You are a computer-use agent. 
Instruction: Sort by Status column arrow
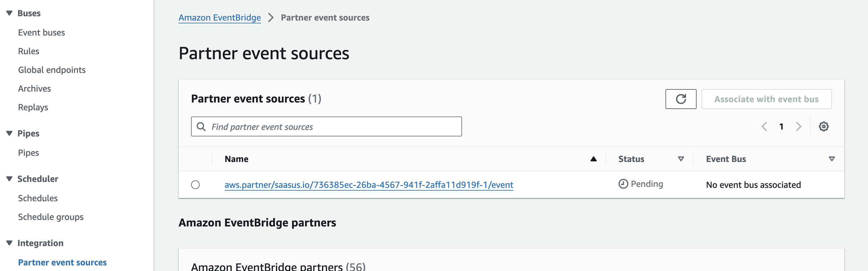click(681, 159)
